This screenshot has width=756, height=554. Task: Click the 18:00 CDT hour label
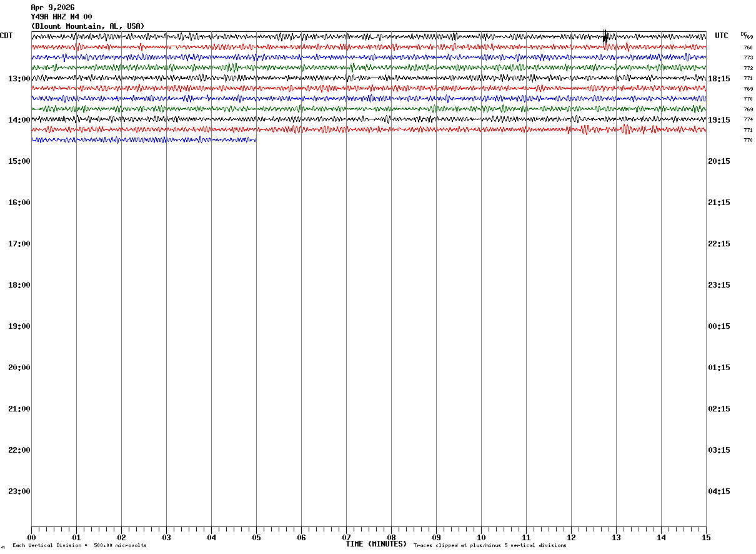[x=19, y=285]
